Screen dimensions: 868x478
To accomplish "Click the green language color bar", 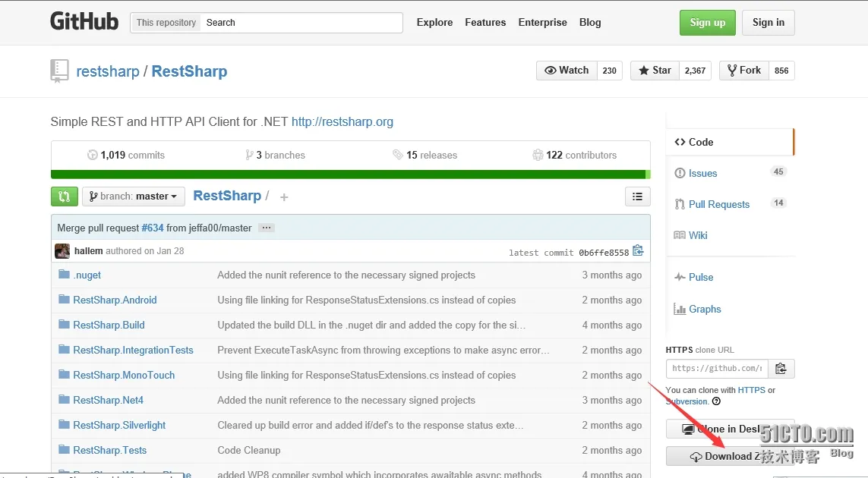I will tap(349, 175).
